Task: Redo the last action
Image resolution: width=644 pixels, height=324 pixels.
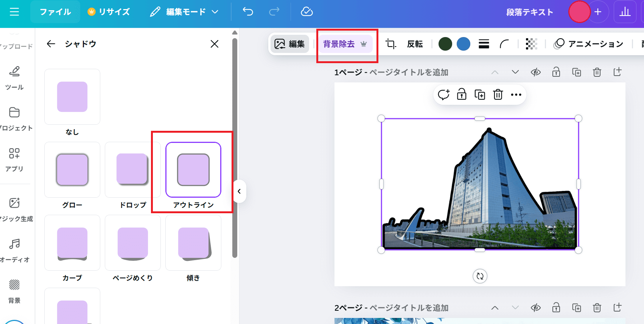Action: (274, 12)
